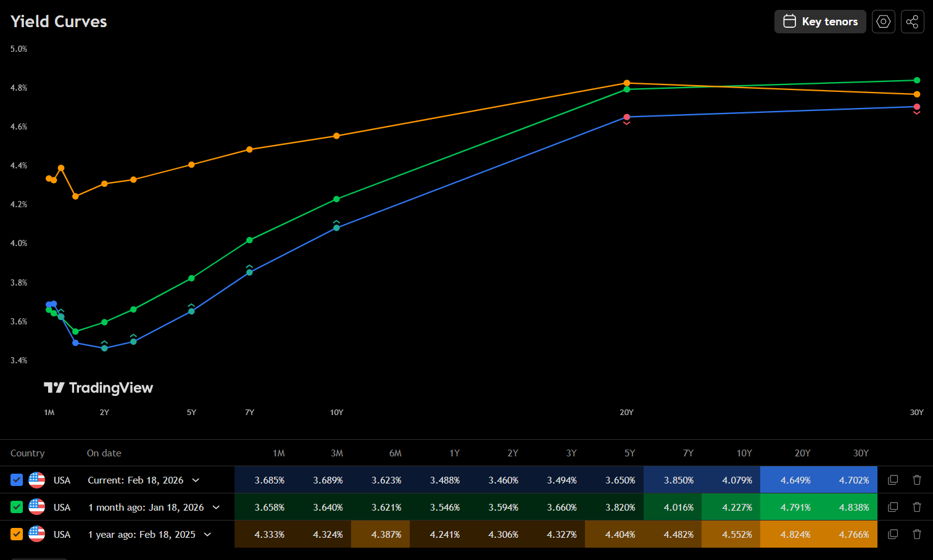This screenshot has width=933, height=560.
Task: Click the share icon at top right
Action: (x=913, y=22)
